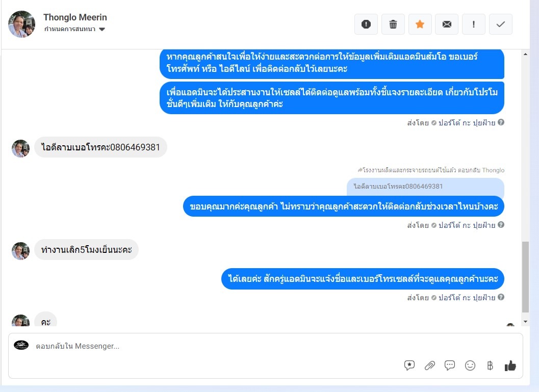Delete conversation using the trash icon

point(393,24)
